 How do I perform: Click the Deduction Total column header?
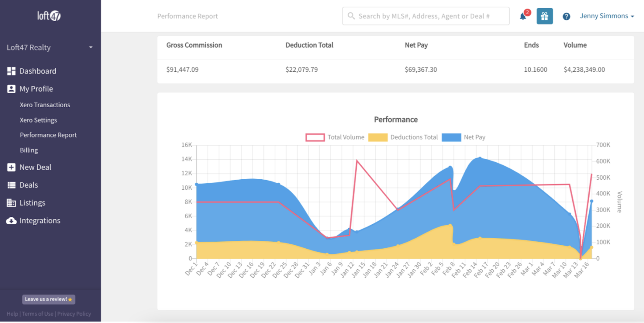point(309,45)
